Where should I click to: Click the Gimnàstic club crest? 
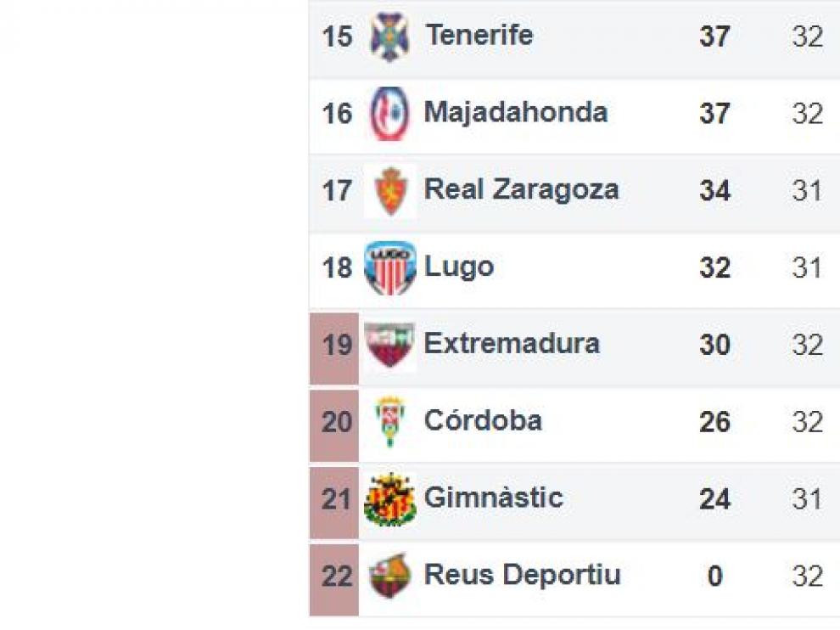pyautogui.click(x=390, y=499)
